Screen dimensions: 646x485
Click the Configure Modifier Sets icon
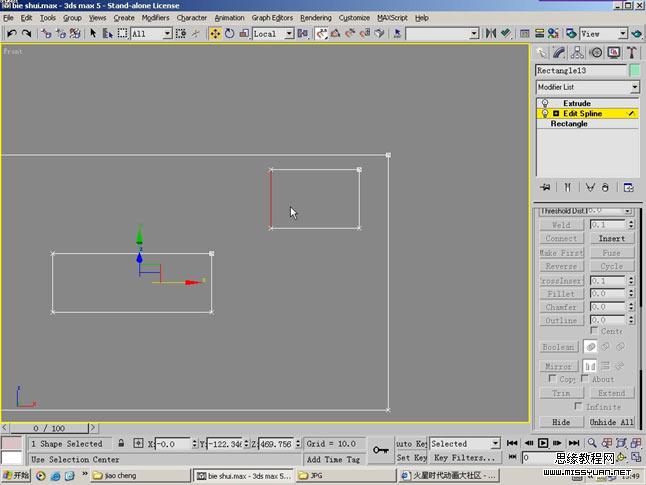629,187
